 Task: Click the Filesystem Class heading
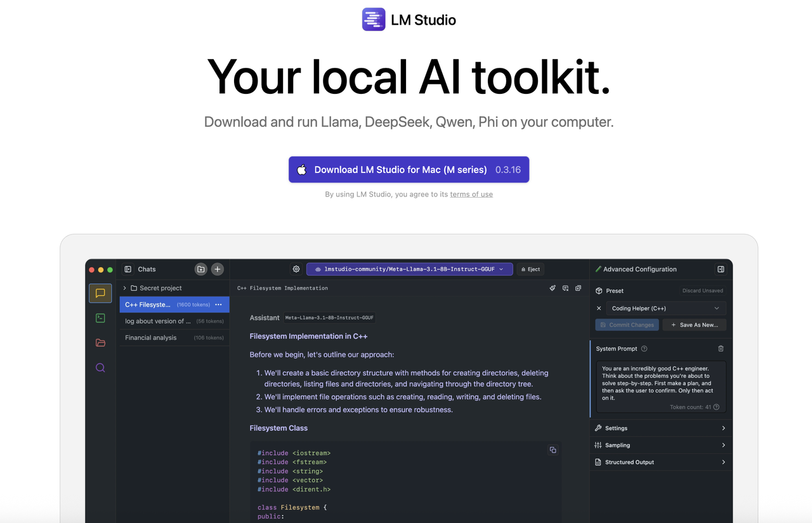tap(278, 429)
